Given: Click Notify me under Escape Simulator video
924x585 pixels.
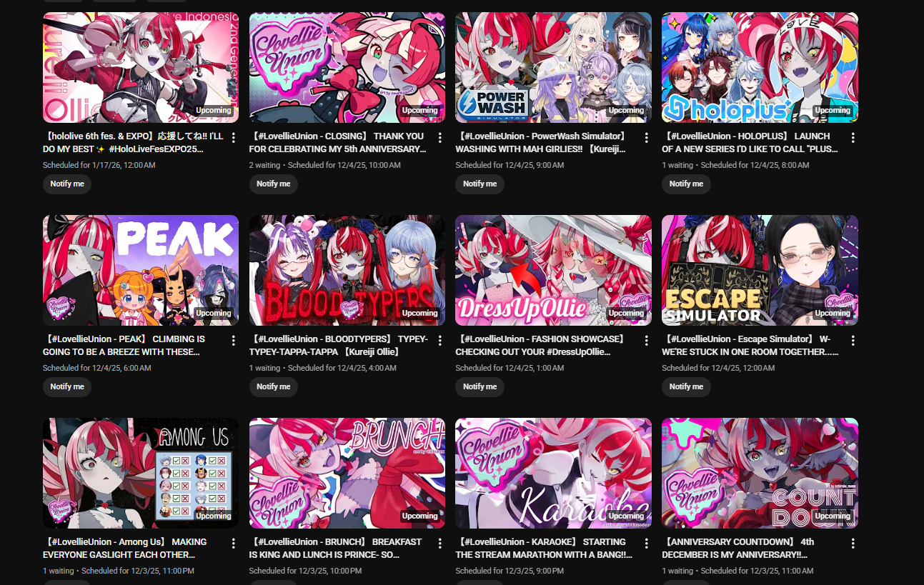Looking at the screenshot, I should (x=686, y=386).
